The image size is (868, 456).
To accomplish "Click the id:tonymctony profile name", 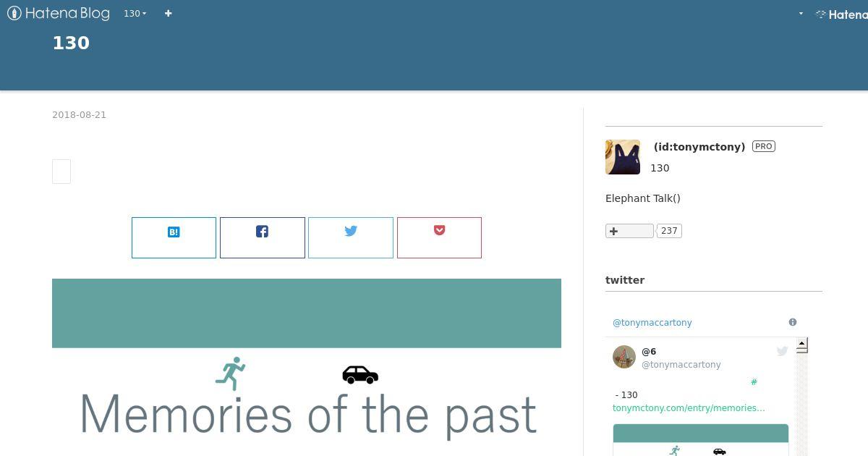I will 699,146.
